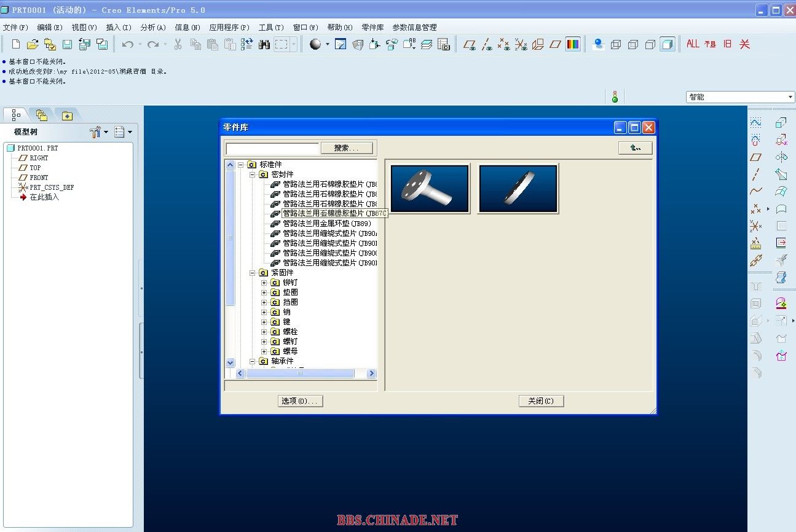Click the red ALL icon in toolbar
Image resolution: width=796 pixels, height=532 pixels.
coord(693,44)
